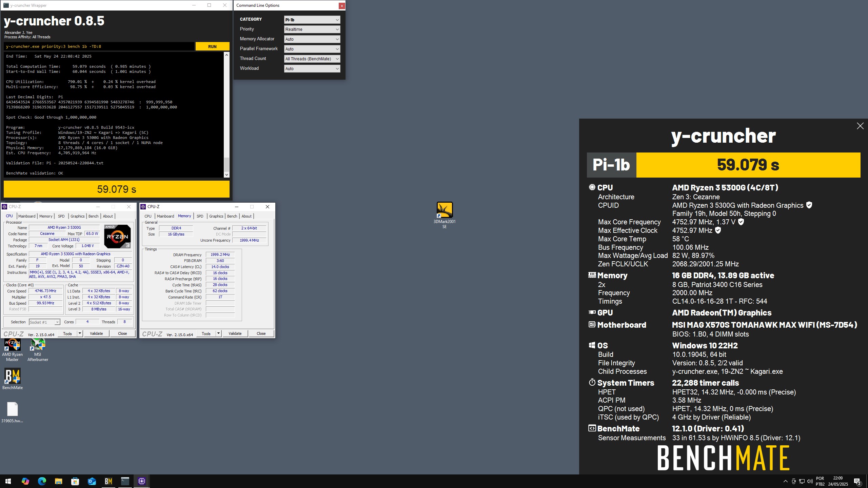Screen dimensions: 868x488
Task: Switch to SPD tab in left CPU-Z
Action: tap(61, 216)
